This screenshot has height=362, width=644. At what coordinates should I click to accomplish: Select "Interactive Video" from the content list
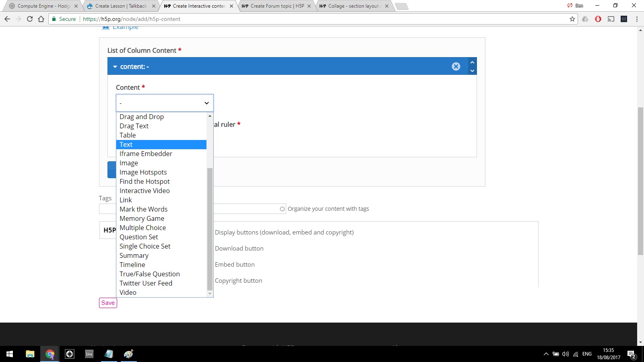tap(144, 190)
